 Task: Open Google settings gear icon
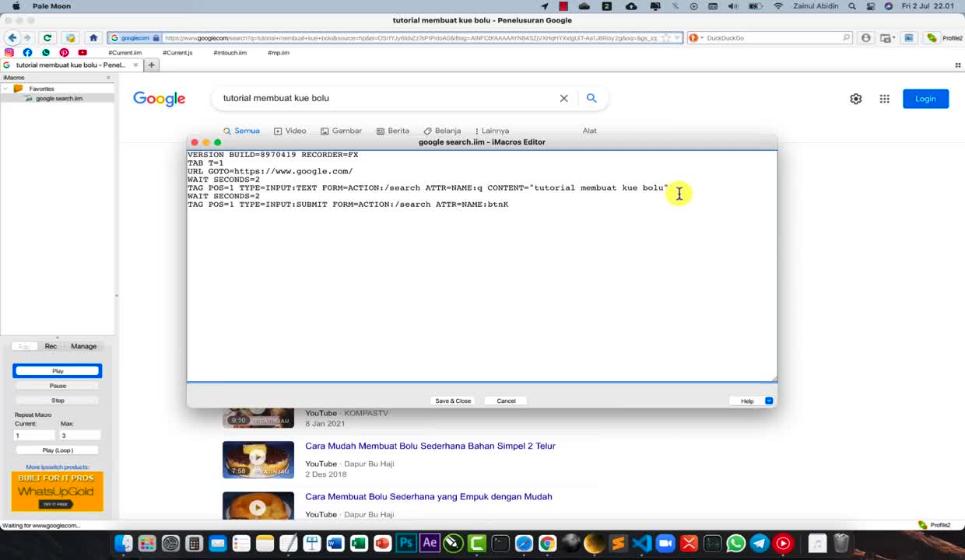856,99
